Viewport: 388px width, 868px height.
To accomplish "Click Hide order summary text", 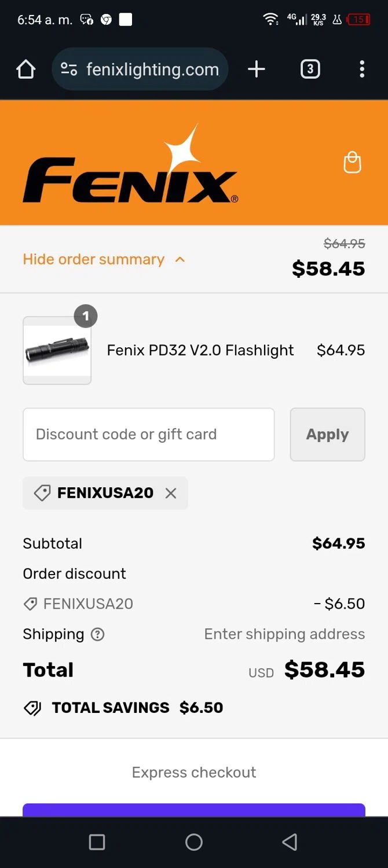I will (x=93, y=259).
